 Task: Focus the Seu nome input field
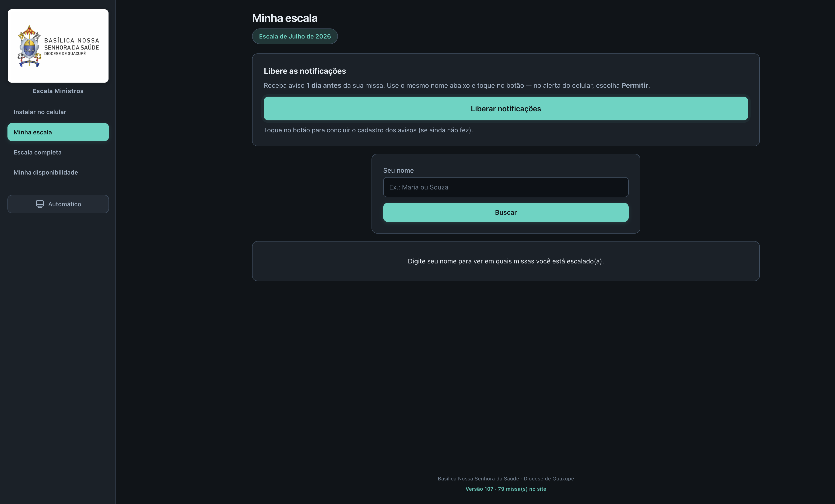point(506,187)
